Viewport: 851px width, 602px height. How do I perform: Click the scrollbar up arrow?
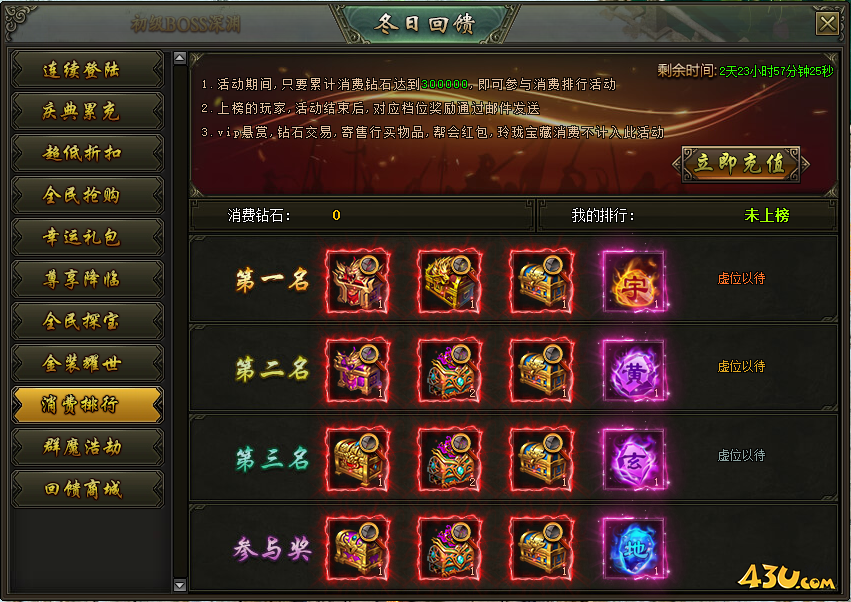point(180,58)
